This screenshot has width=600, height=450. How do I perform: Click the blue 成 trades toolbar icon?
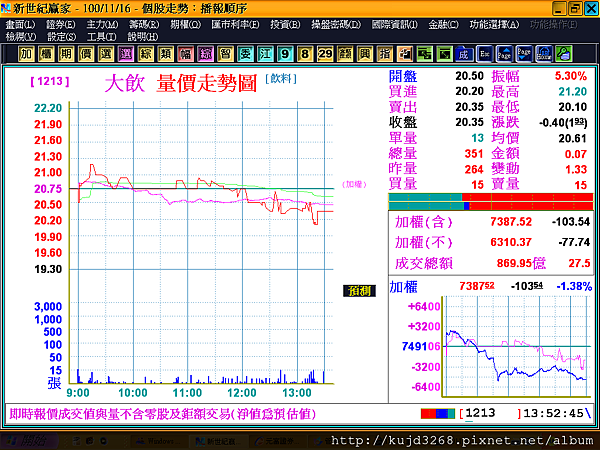[464, 54]
